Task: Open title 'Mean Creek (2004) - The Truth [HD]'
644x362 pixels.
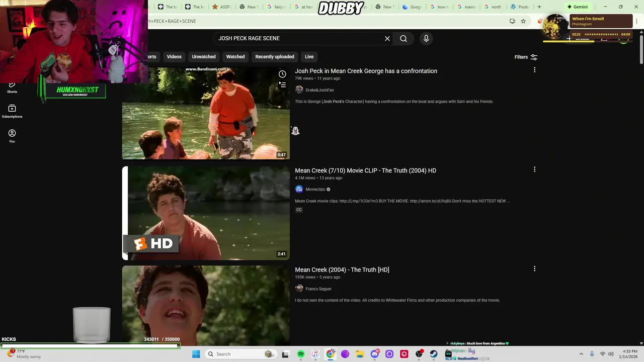Action: [x=342, y=269]
